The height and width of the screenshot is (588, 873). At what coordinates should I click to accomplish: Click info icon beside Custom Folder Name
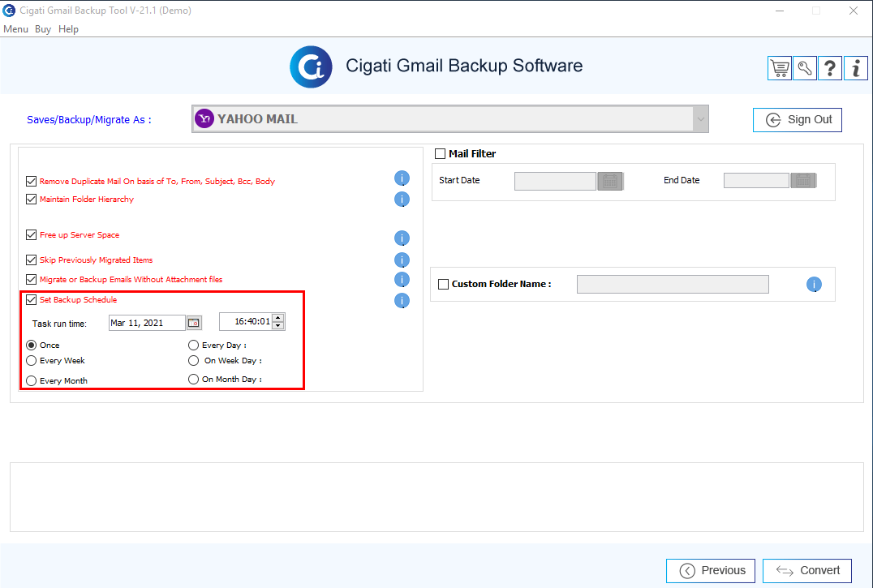click(x=814, y=284)
